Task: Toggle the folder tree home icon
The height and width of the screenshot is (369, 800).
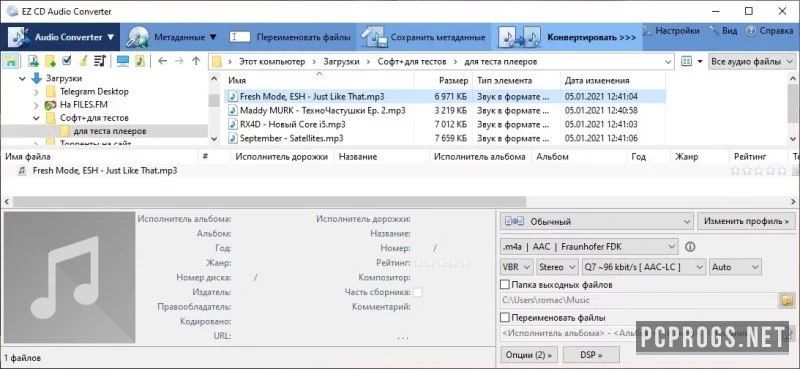Action: pyautogui.click(x=10, y=61)
